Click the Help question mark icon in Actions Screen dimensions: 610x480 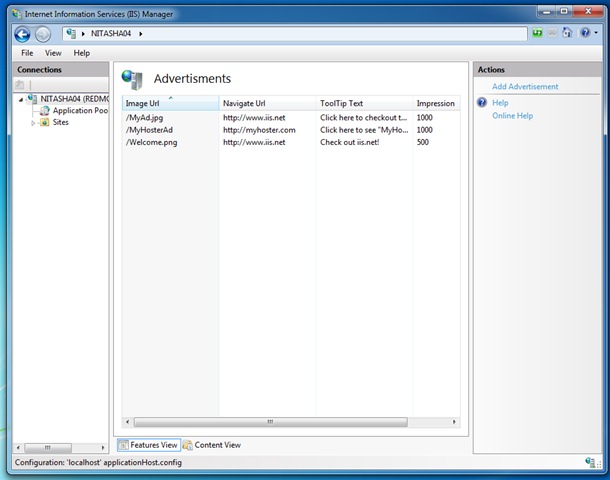(x=482, y=103)
